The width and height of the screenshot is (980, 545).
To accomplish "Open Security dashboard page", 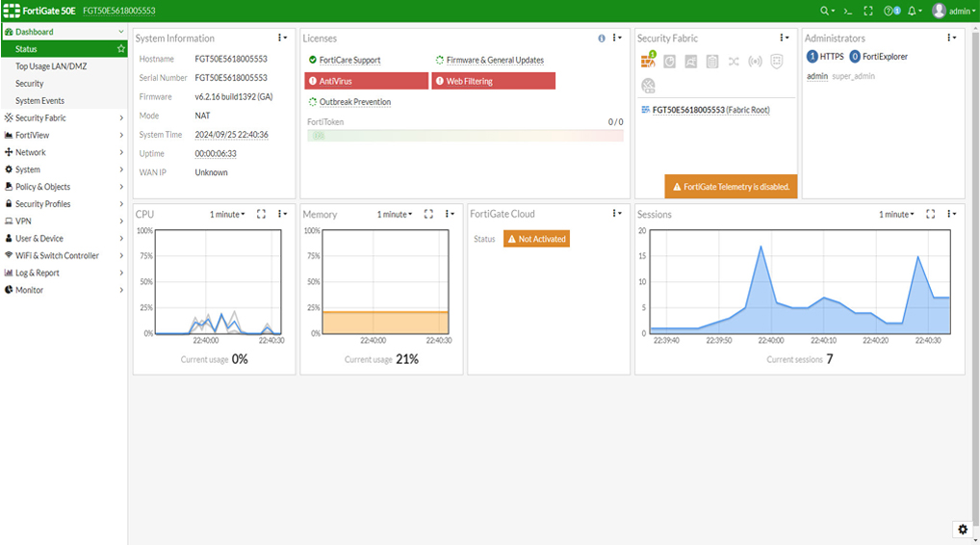I will pyautogui.click(x=64, y=83).
